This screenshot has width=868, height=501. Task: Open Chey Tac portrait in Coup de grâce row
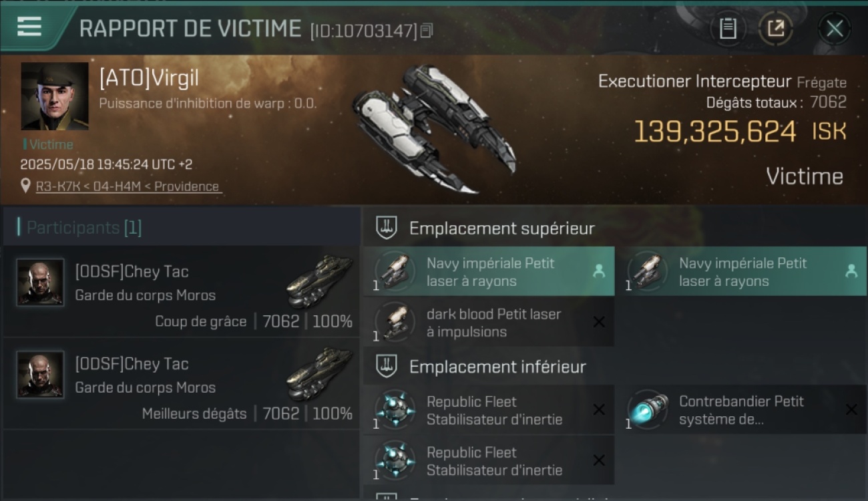pos(41,282)
